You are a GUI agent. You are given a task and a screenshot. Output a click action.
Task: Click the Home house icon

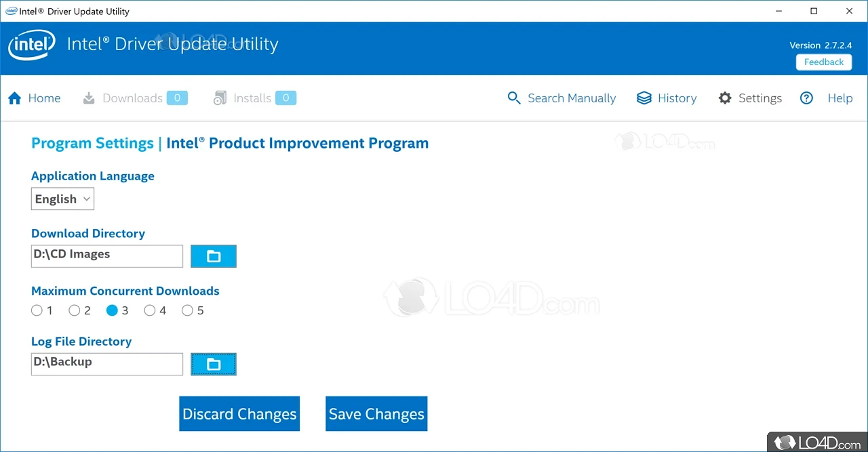[x=15, y=98]
